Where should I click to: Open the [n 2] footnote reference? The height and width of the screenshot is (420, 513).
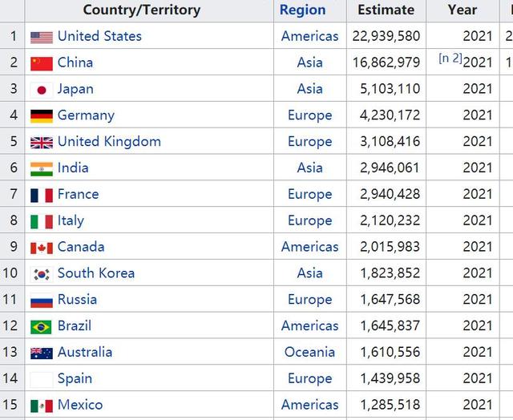point(450,59)
